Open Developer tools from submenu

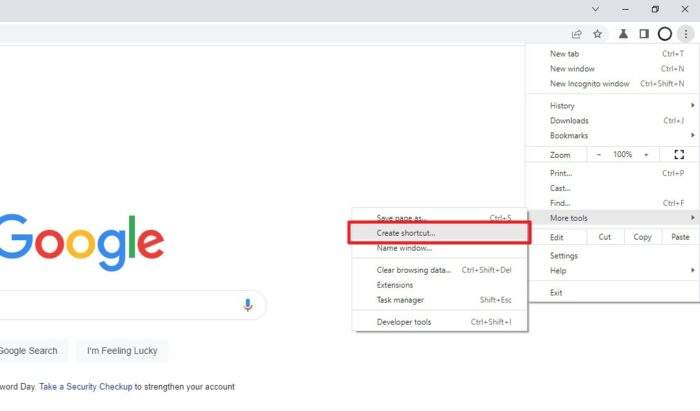pyautogui.click(x=440, y=322)
